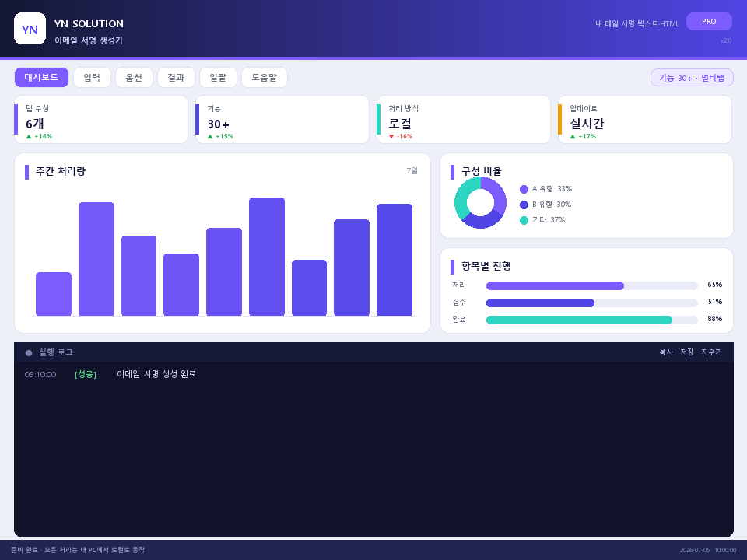Image resolution: width=747 pixels, height=560 pixels.
Task: Open the 대시보드 tab
Action: point(41,77)
